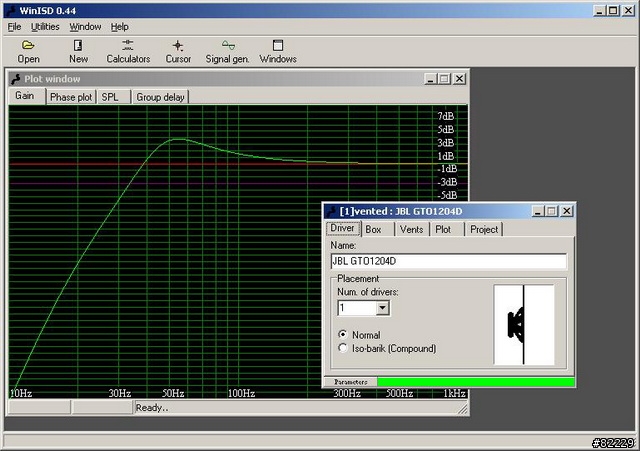Click the driver Name input field
The height and width of the screenshot is (451, 640).
pyautogui.click(x=449, y=261)
